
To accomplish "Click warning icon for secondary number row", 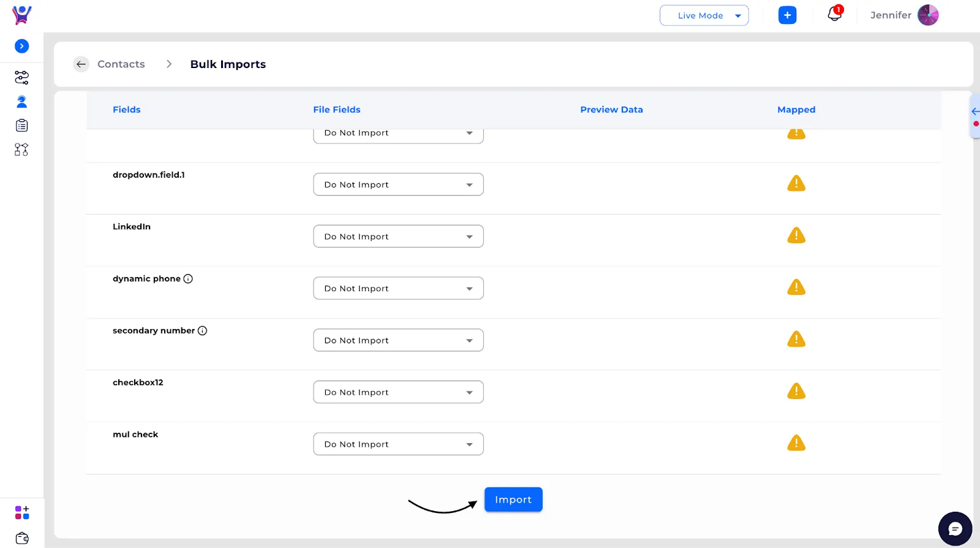I will (796, 339).
